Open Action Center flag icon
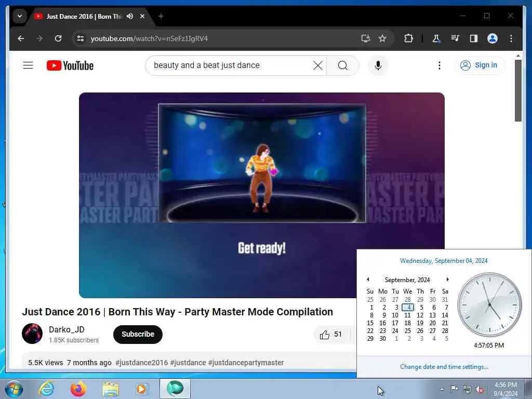 (x=454, y=389)
